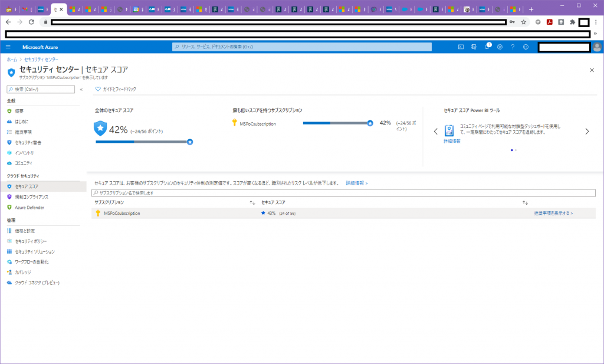The image size is (604, 364).
Task: Open portal settings gear
Action: tap(500, 47)
